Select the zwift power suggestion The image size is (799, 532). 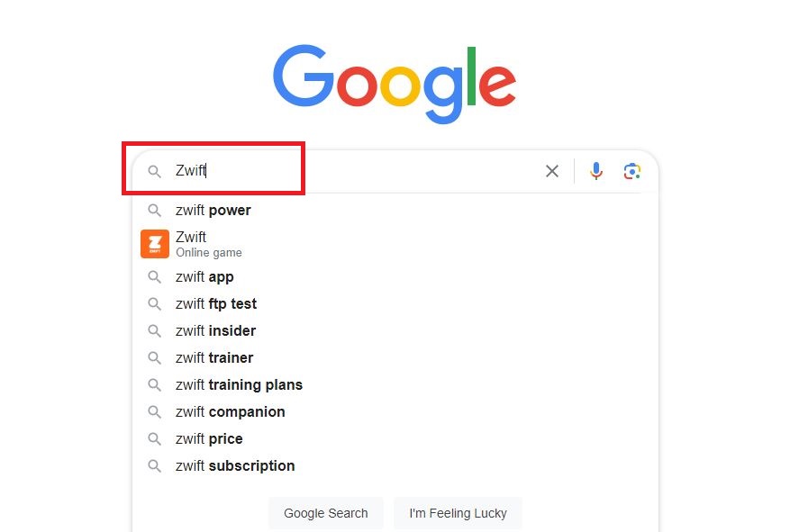click(x=213, y=210)
